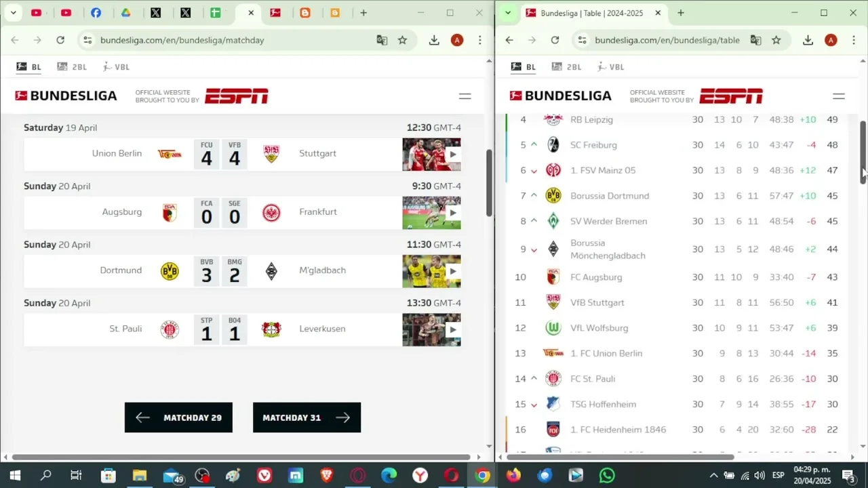Screen dimensions: 868x488
Task: Play the Augsburg vs Frankfurt highlight video
Action: pos(431,213)
